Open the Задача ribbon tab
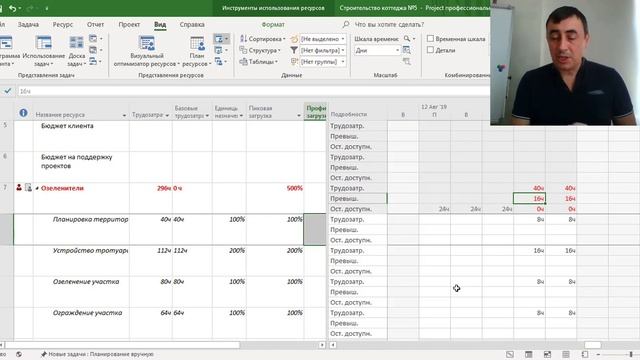Viewport: 640px width, 360px height. pyautogui.click(x=28, y=24)
